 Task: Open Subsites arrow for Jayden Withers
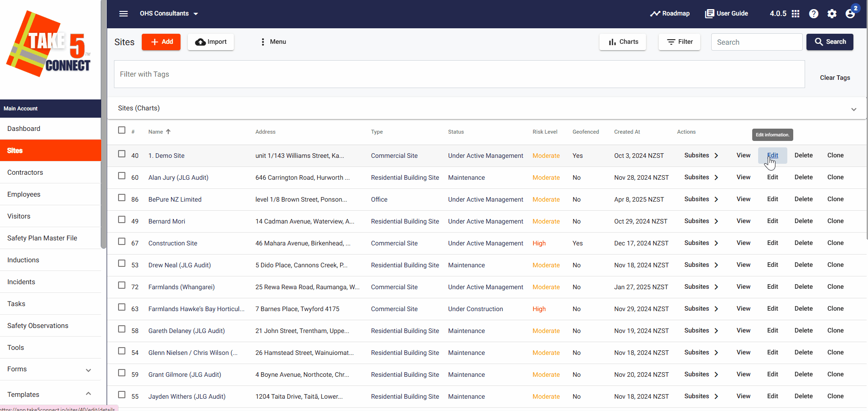[716, 396]
